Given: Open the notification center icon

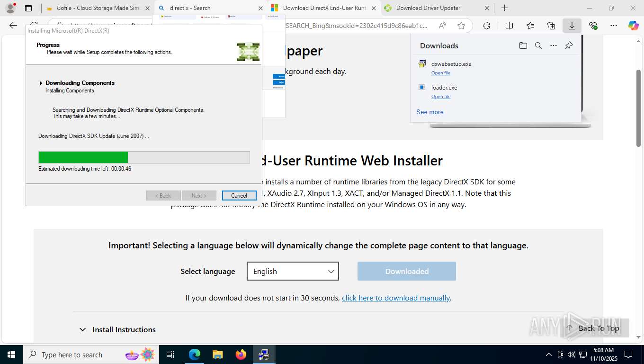Looking at the screenshot, I should point(628,355).
